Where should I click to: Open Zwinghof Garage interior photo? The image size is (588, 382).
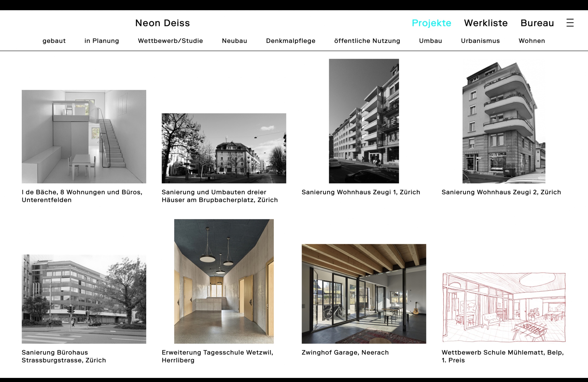(x=364, y=294)
